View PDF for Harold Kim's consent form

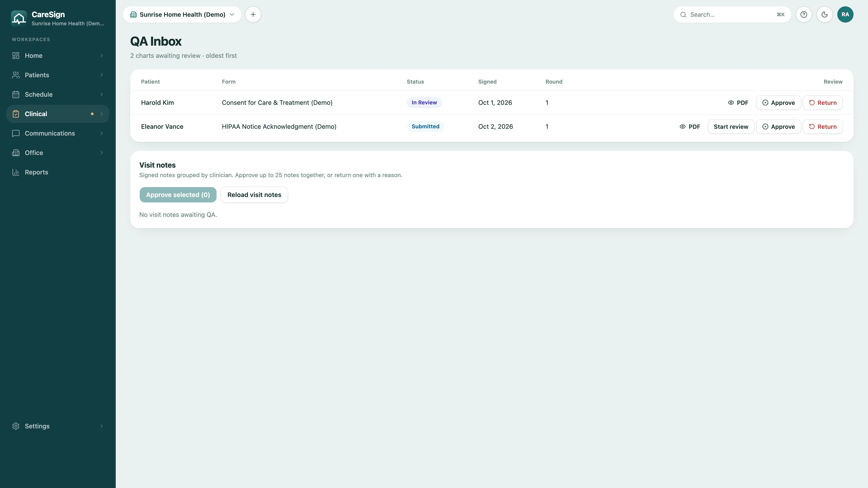click(x=738, y=103)
